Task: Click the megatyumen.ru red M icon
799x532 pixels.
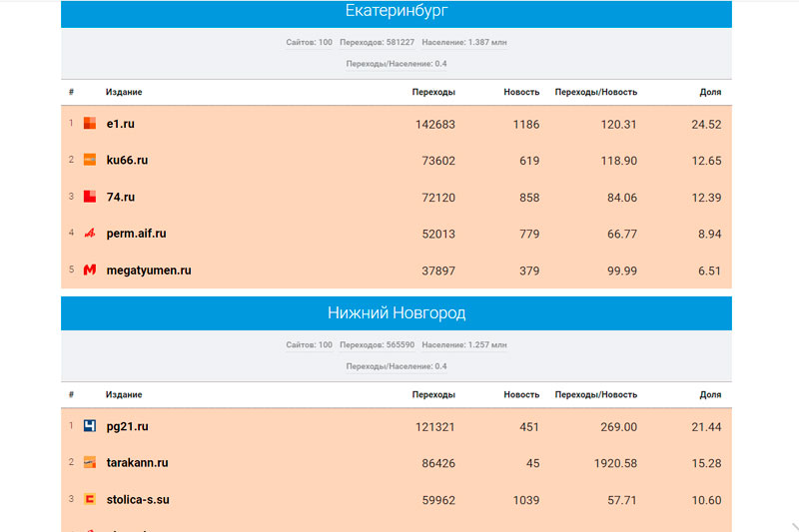Action: 90,270
